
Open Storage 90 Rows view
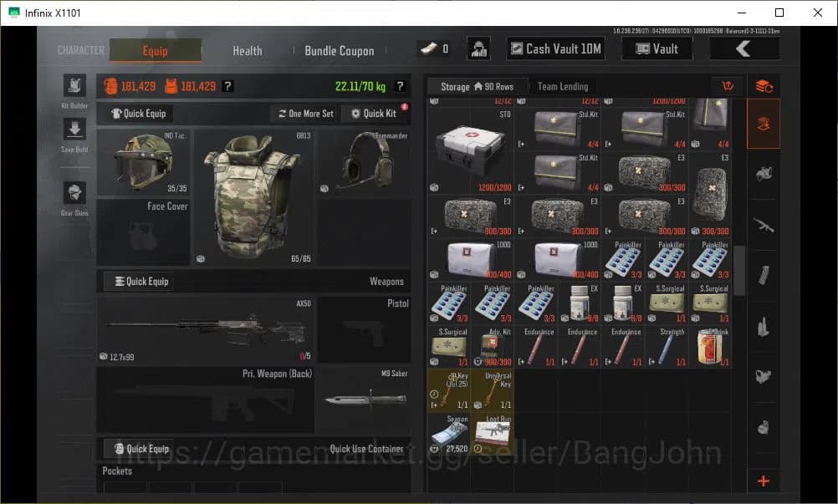coord(476,85)
